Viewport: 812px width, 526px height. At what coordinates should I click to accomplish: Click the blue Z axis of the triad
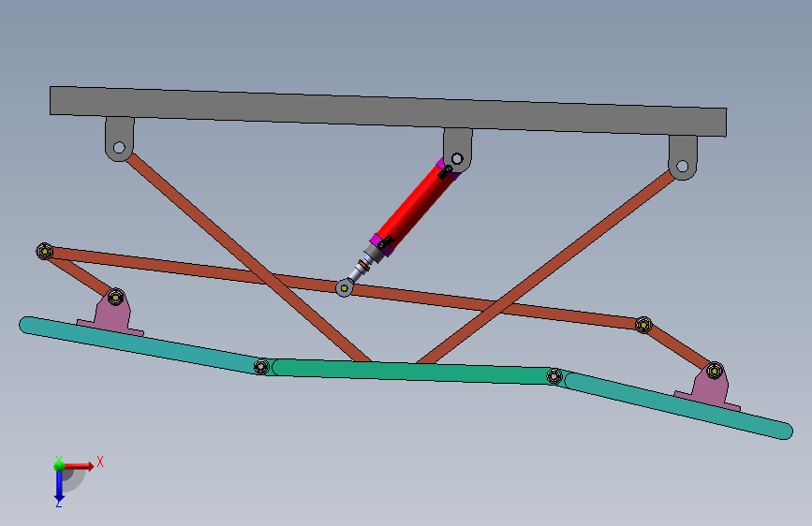[x=59, y=487]
